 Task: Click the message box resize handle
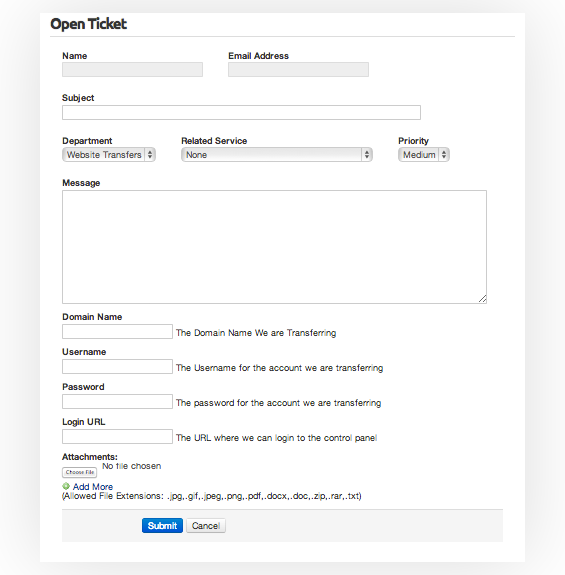tap(483, 299)
